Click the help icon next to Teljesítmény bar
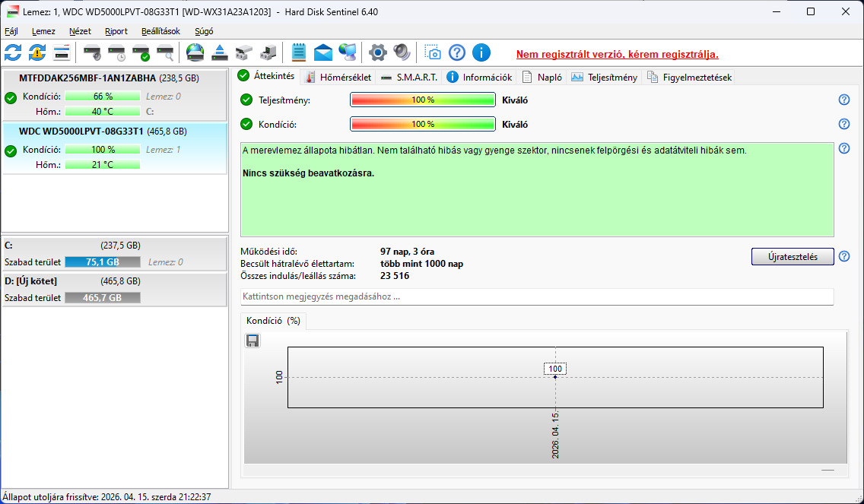864x504 pixels. pos(843,100)
